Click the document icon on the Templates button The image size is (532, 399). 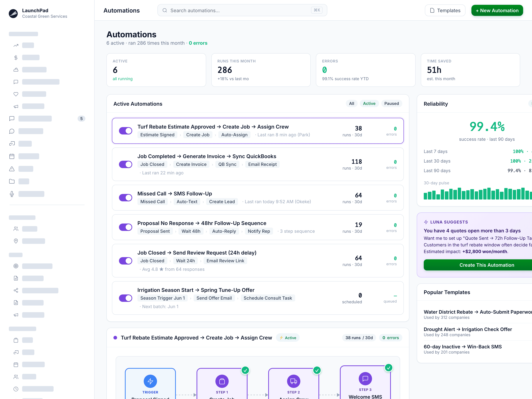432,10
